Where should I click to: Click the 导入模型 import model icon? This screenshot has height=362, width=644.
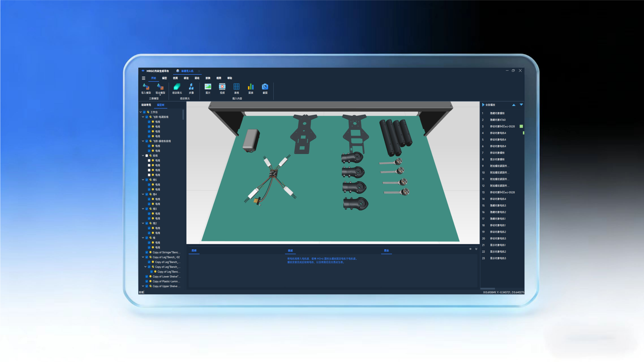[x=146, y=87]
